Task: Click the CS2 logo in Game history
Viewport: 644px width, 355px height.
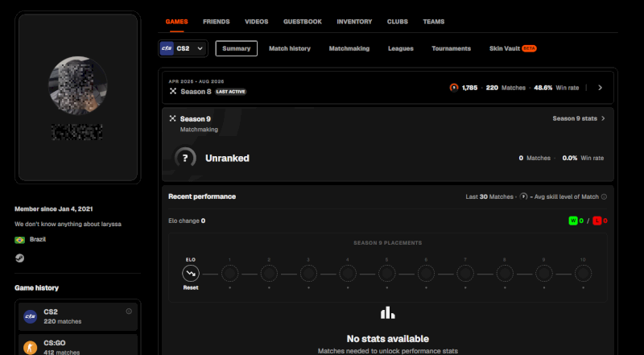Action: click(30, 316)
